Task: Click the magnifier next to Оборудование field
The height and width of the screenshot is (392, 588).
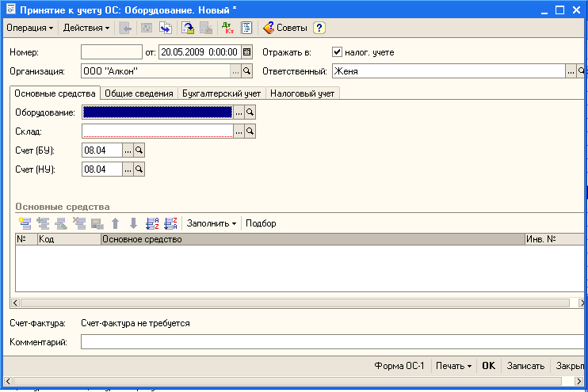Action: coord(250,112)
